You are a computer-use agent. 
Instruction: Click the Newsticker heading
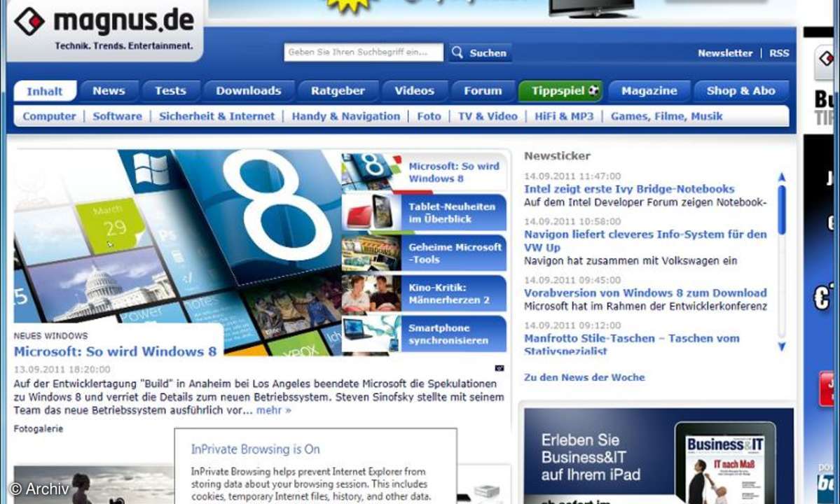[x=557, y=156]
